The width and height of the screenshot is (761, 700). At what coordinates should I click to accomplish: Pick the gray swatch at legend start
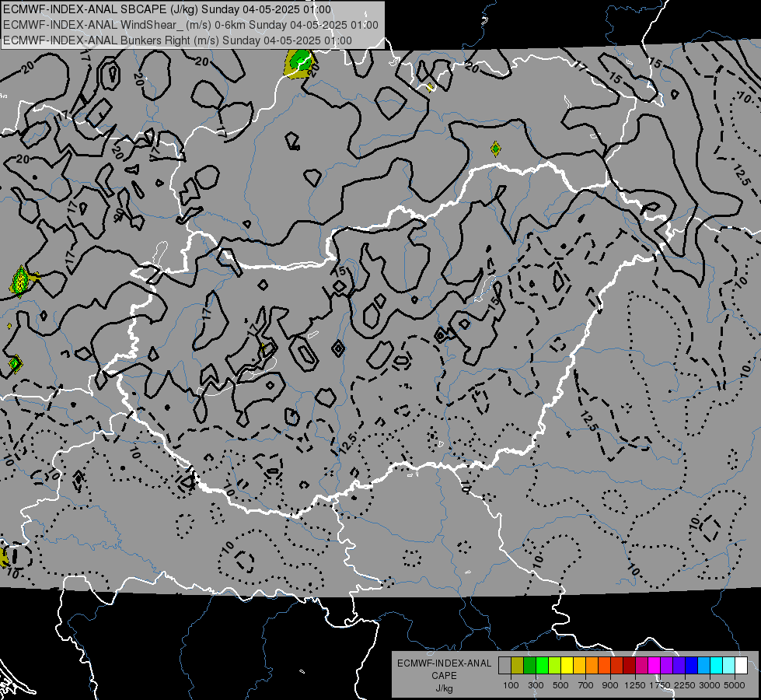[504, 666]
